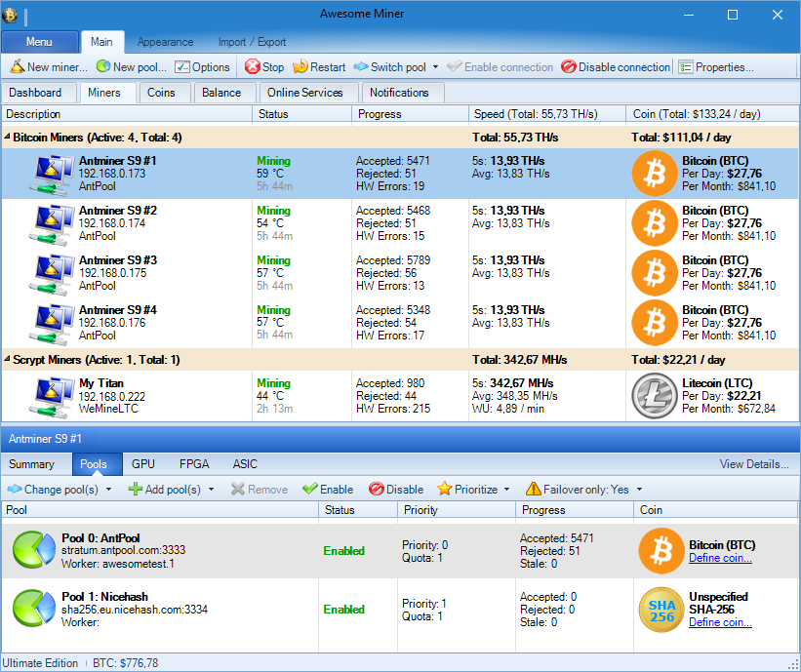801x672 pixels.
Task: Click Bitcoin coin logo for Antminer S9 #1
Action: [655, 174]
